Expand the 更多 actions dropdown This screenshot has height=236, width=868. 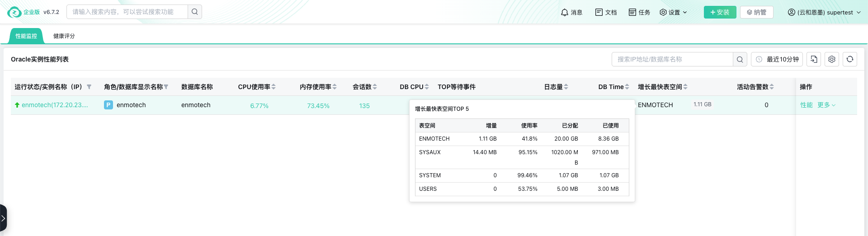pyautogui.click(x=826, y=105)
